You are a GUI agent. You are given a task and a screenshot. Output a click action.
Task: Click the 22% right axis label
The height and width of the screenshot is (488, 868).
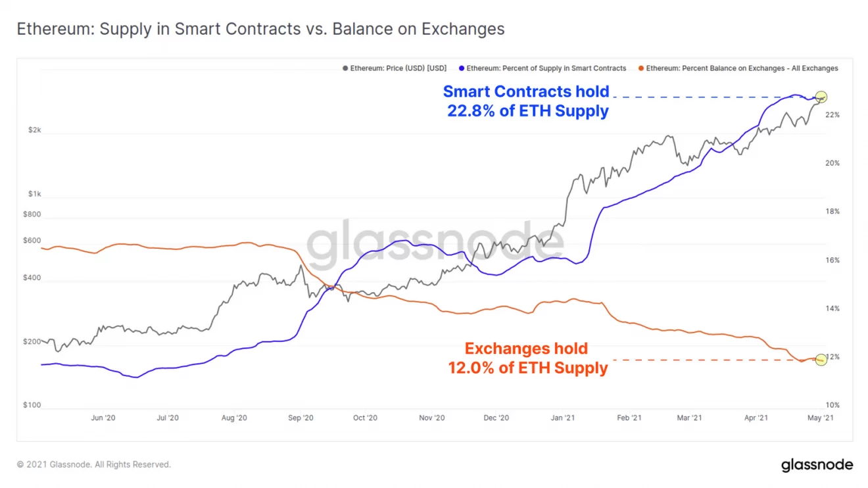pyautogui.click(x=832, y=114)
